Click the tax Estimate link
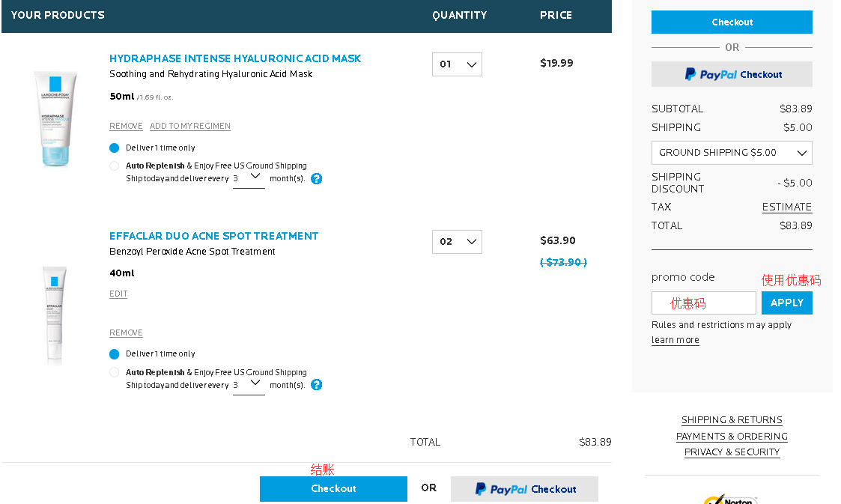 pos(786,207)
